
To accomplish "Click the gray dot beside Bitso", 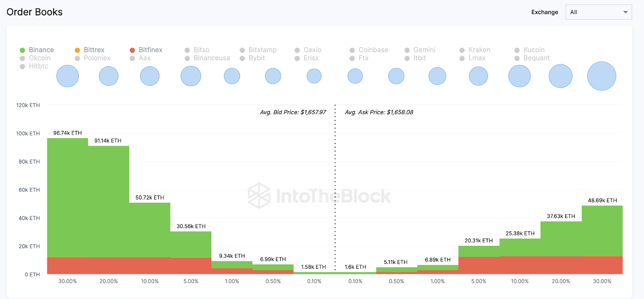I will point(187,50).
